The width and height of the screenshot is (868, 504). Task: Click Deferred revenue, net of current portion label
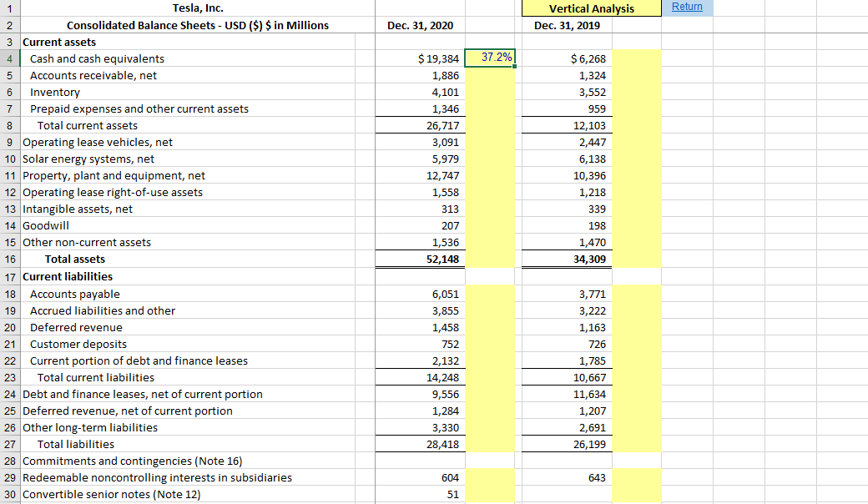128,411
